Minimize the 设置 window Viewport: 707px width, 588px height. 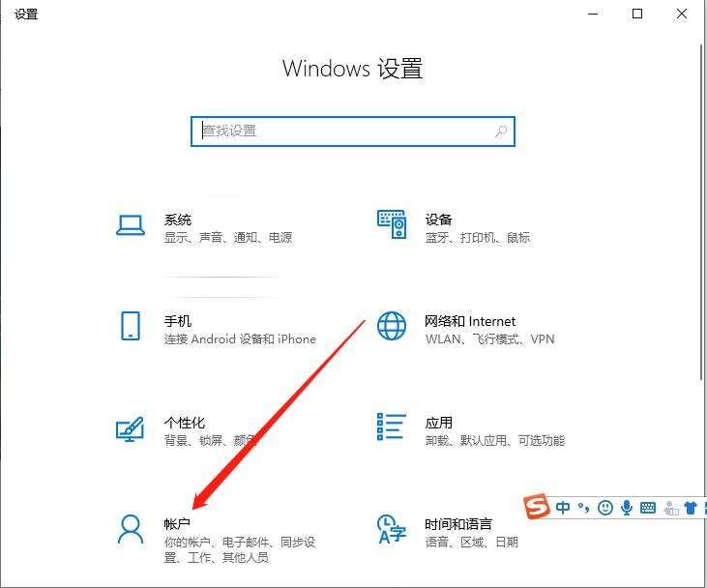coord(593,14)
